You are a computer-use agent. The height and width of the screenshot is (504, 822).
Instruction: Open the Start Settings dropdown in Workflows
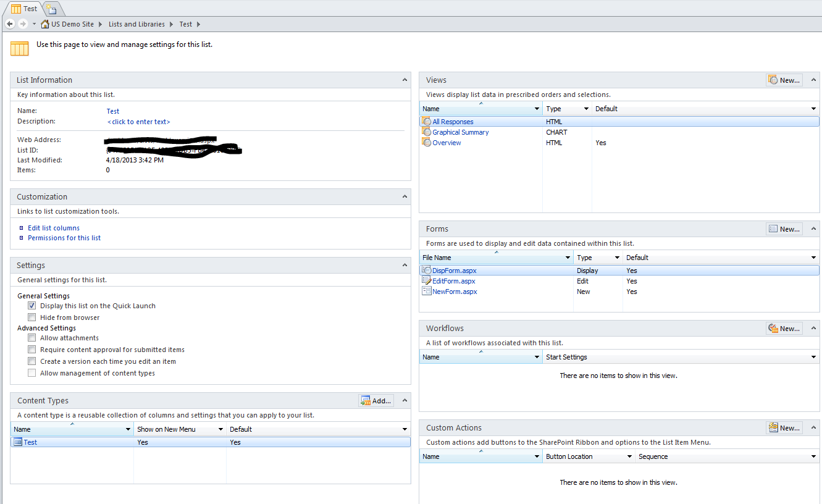pos(814,356)
